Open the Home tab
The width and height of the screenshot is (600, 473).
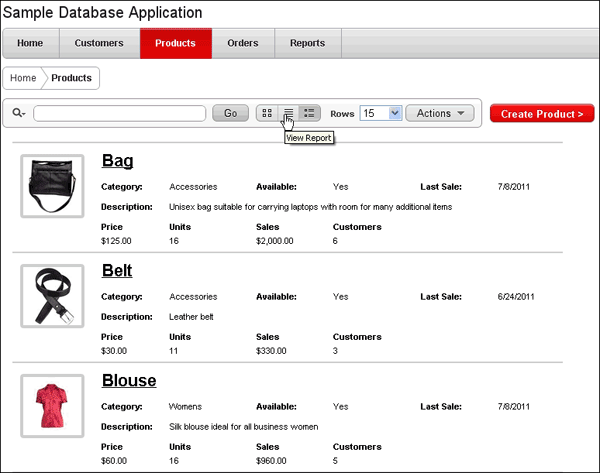(30, 44)
